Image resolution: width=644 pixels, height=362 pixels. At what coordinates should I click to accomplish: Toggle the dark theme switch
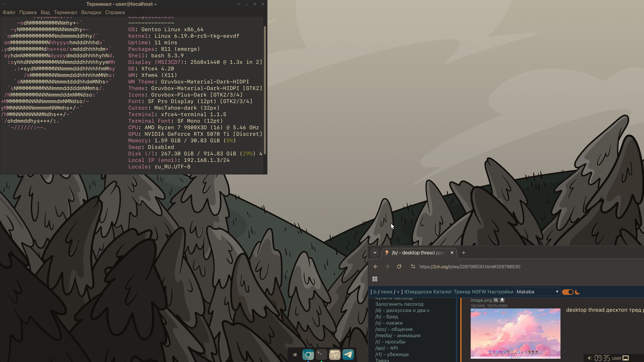(568, 292)
